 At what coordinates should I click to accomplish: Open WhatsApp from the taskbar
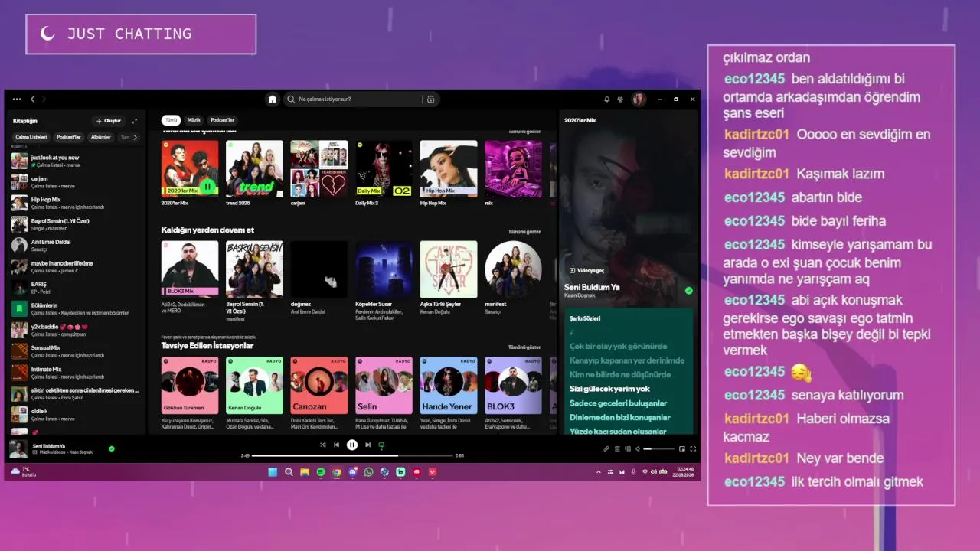[x=368, y=472]
